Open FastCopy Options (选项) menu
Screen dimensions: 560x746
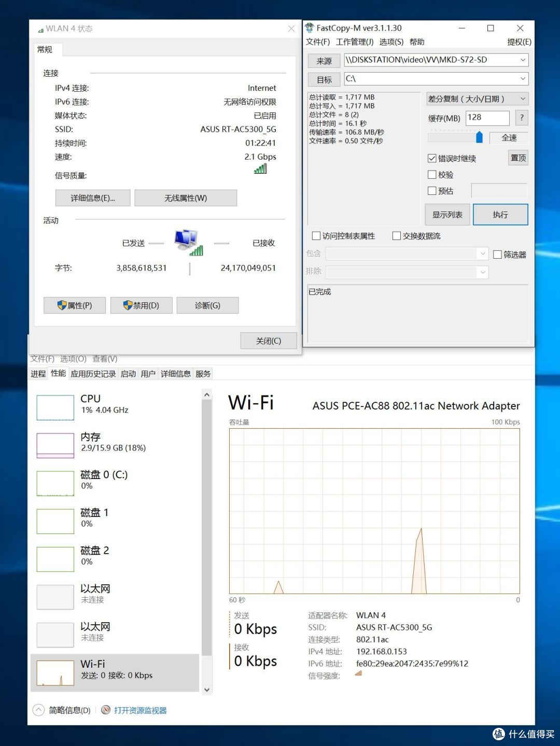click(391, 42)
